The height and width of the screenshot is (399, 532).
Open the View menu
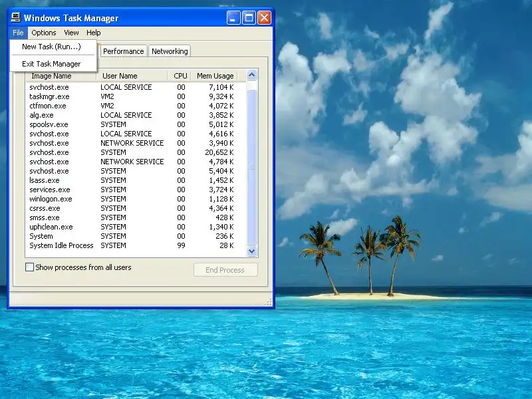(71, 33)
